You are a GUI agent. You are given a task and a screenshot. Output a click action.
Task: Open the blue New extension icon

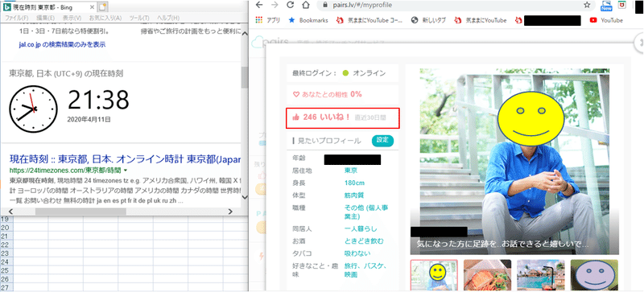click(606, 5)
